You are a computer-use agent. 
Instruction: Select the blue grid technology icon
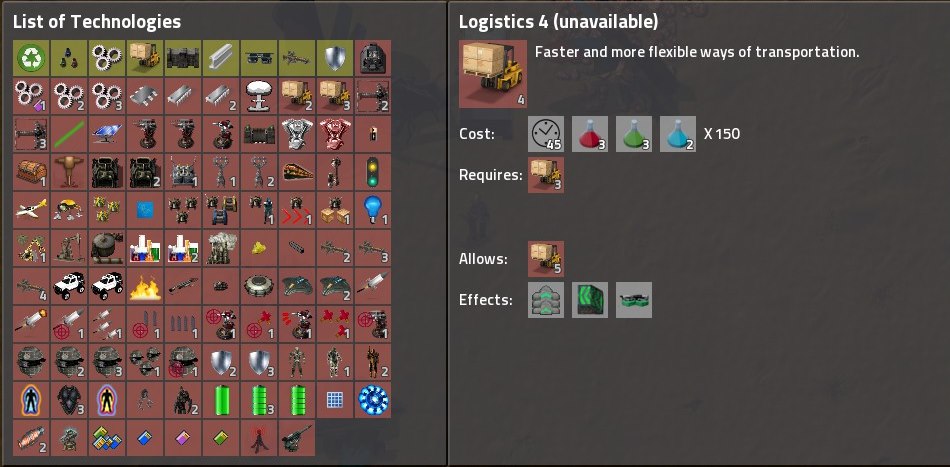334,400
